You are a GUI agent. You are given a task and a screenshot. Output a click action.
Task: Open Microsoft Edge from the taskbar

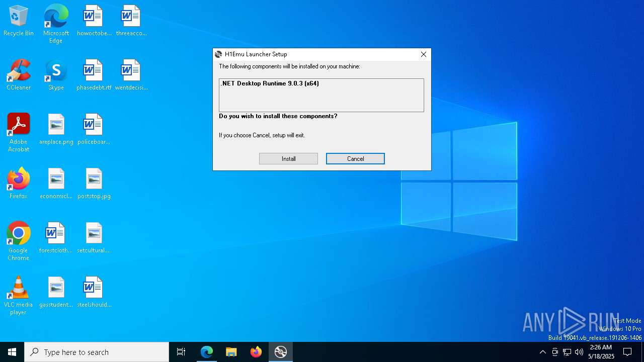(x=207, y=352)
